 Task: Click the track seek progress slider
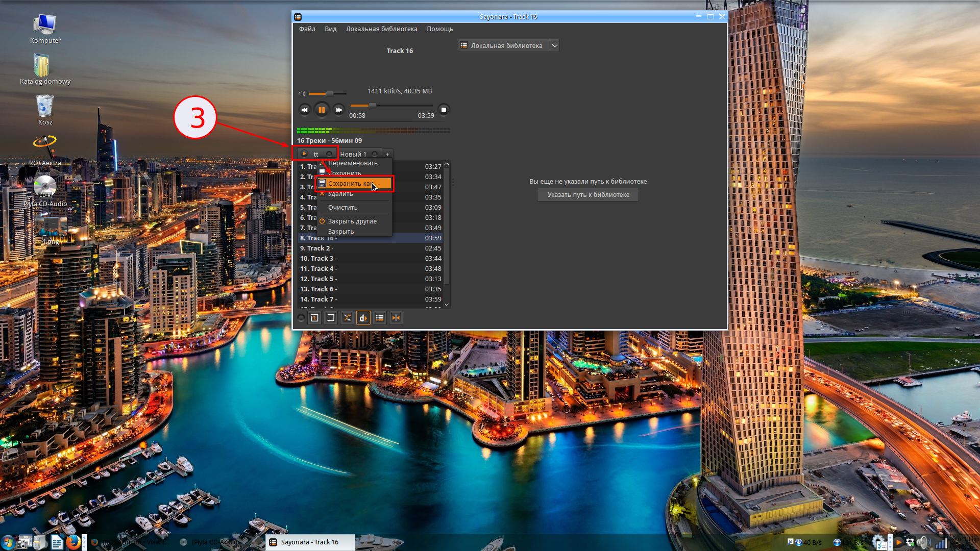click(391, 106)
